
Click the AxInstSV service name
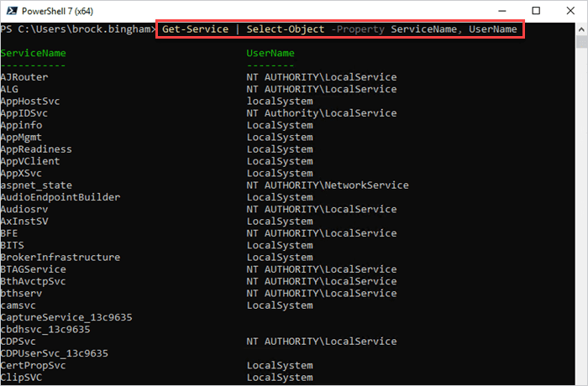[24, 221]
